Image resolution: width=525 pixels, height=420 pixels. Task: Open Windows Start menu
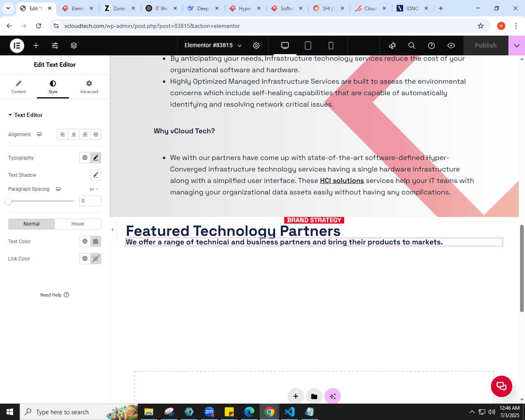[x=10, y=412]
